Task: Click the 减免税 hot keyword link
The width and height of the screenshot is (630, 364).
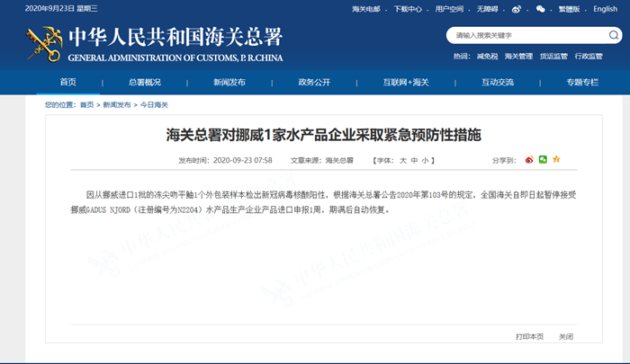Action: coord(486,56)
